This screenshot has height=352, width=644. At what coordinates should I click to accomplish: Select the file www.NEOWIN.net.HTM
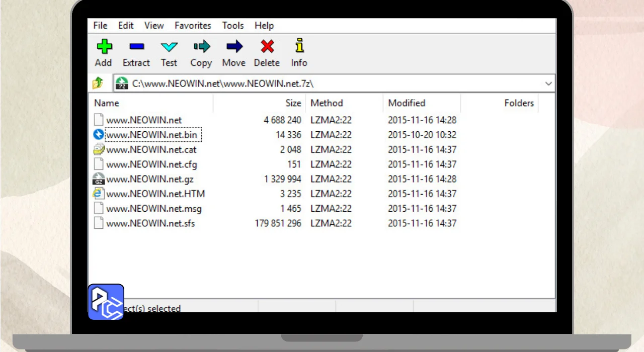[155, 194]
